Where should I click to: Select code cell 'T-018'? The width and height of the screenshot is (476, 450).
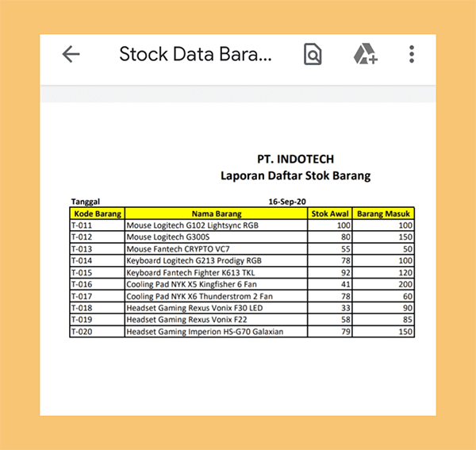(x=98, y=308)
